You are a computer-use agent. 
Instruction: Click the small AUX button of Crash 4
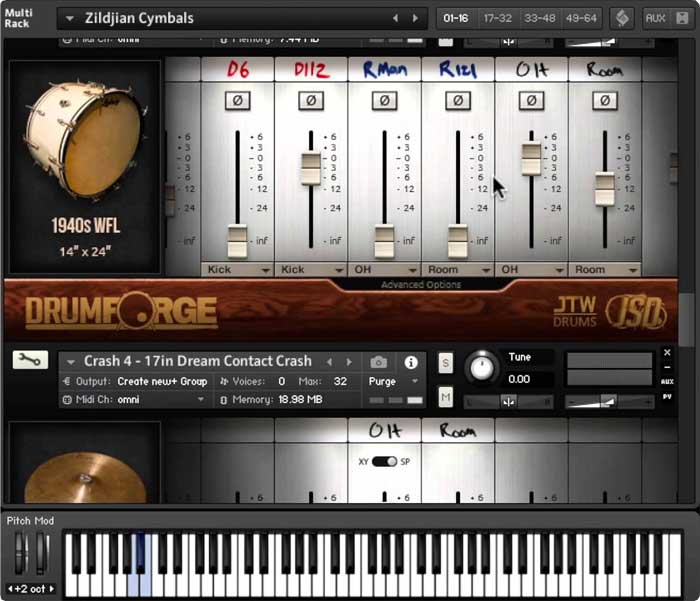pyautogui.click(x=667, y=381)
